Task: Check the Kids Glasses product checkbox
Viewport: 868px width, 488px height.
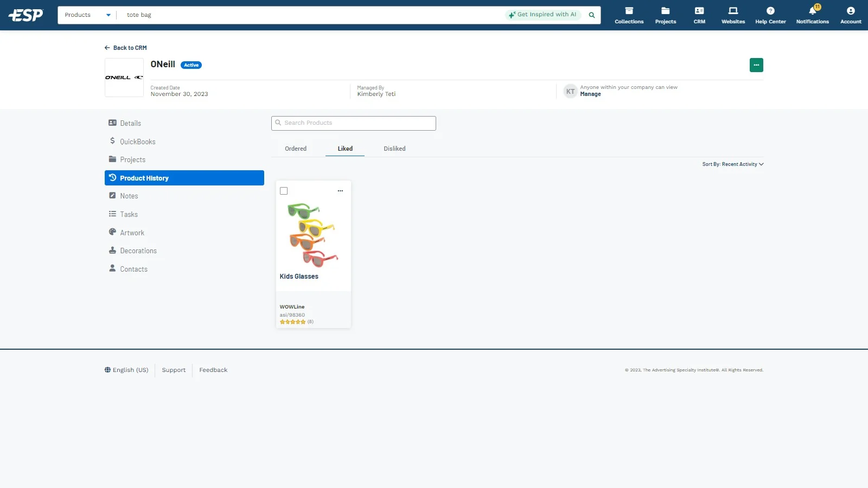Action: [x=284, y=191]
